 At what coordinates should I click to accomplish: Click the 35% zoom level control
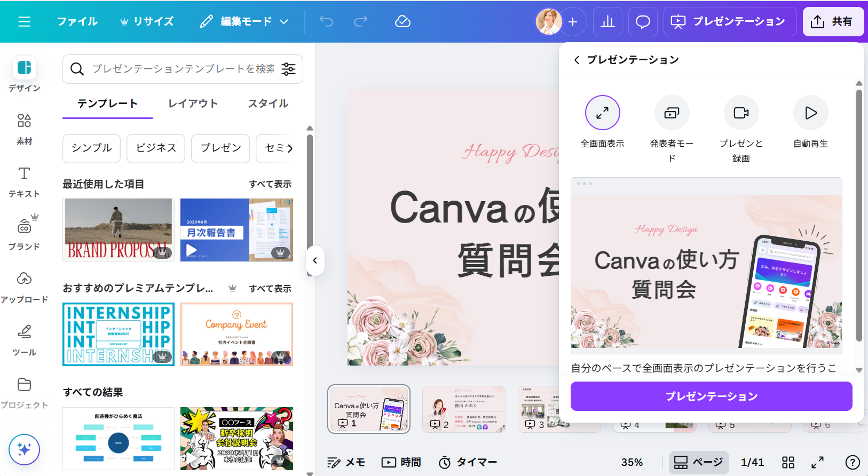632,462
